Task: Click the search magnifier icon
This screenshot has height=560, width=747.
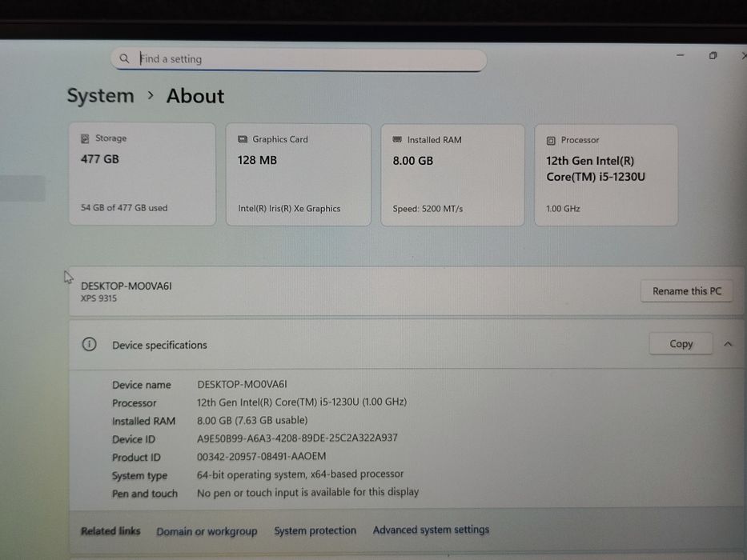Action: click(124, 58)
